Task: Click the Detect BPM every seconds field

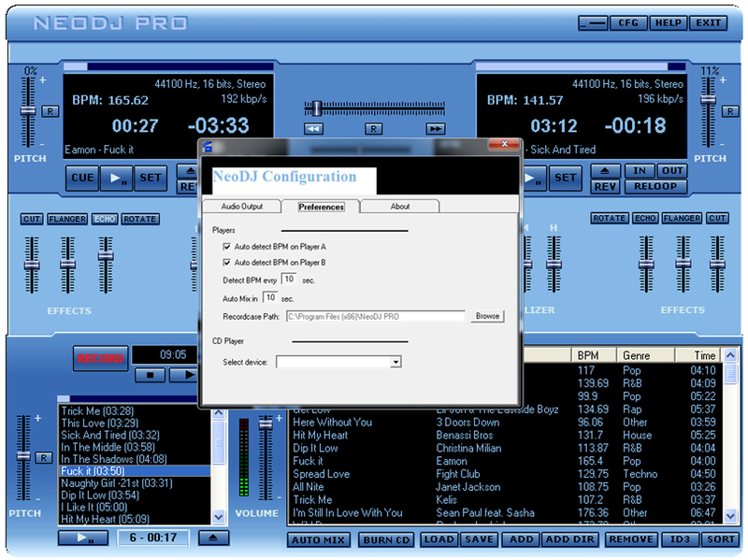Action: pyautogui.click(x=289, y=279)
